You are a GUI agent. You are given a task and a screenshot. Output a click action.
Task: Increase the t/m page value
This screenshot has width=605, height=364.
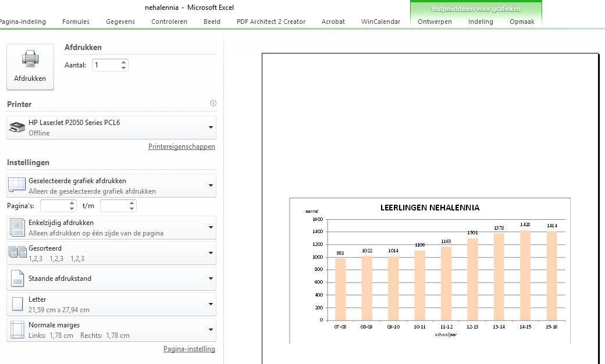[132, 203]
